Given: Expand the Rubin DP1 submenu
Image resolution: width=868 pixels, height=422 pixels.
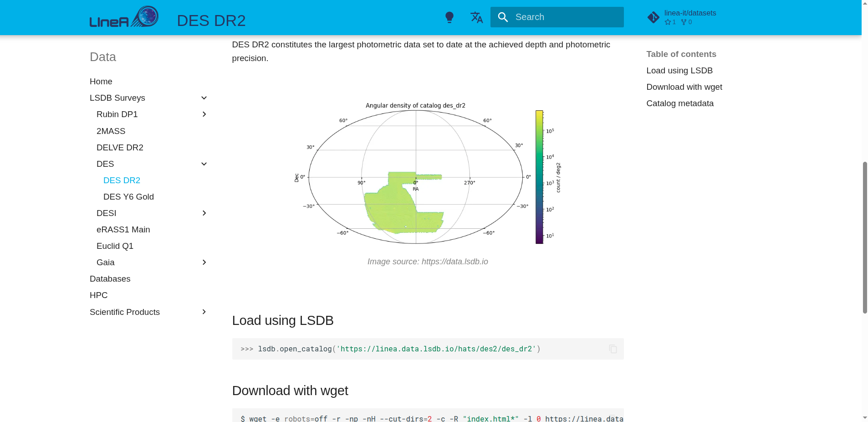Looking at the screenshot, I should 204,114.
